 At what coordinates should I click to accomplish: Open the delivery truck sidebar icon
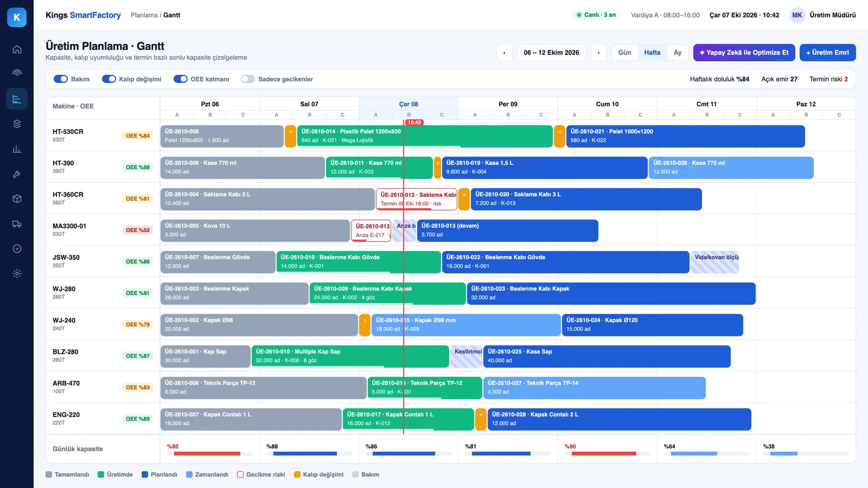pos(17,224)
